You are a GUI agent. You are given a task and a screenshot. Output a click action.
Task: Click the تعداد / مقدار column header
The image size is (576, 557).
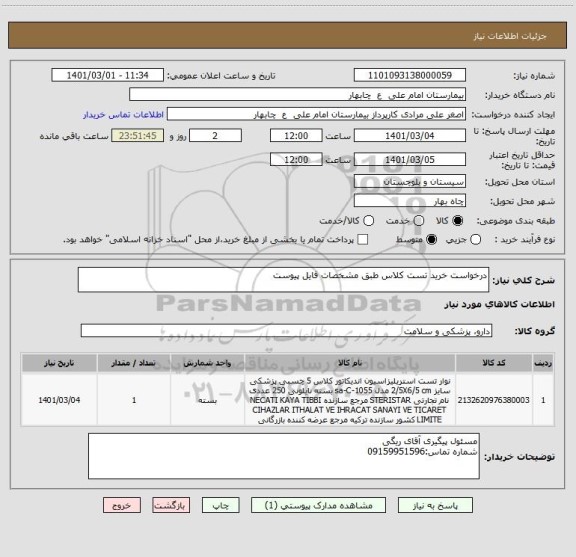coord(134,363)
